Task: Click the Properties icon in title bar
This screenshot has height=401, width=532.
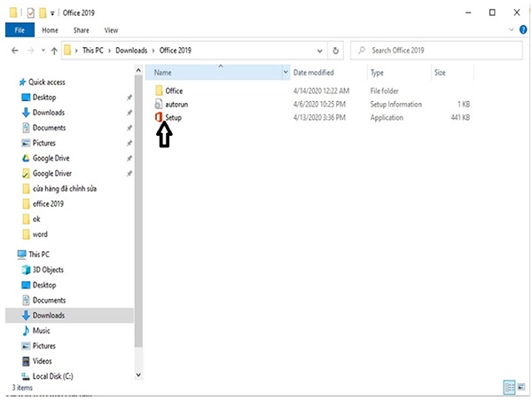Action: 30,13
